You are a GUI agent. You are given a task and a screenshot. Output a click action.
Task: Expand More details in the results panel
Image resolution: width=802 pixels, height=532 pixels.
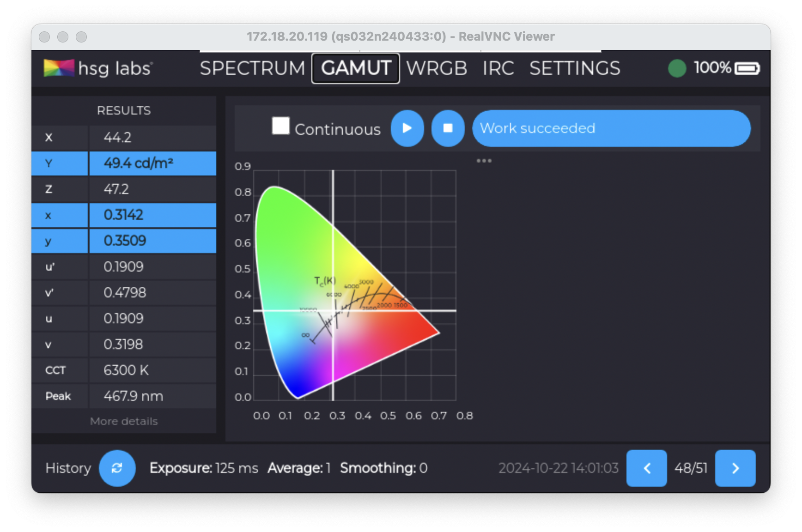[124, 421]
